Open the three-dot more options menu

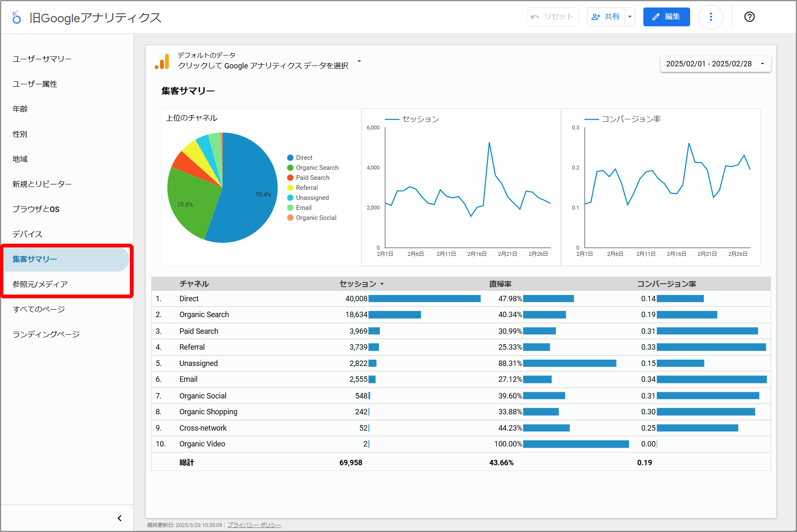[711, 17]
